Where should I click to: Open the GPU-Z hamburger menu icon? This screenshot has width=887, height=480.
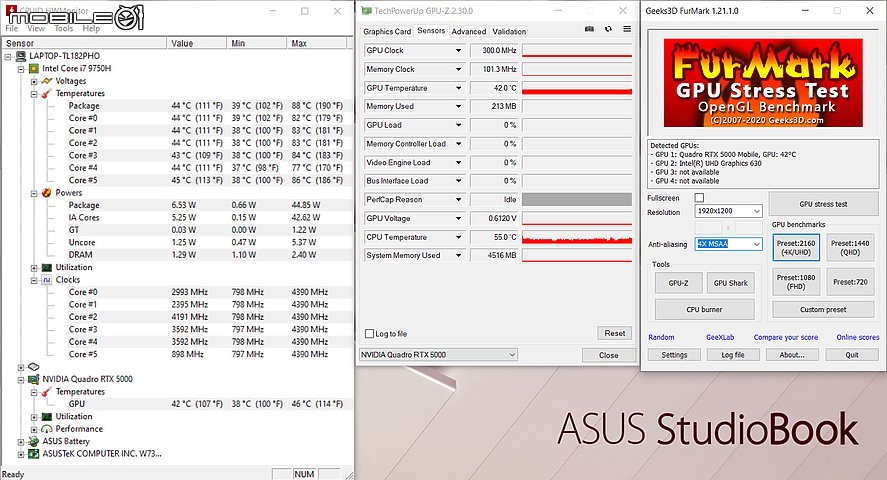627,29
